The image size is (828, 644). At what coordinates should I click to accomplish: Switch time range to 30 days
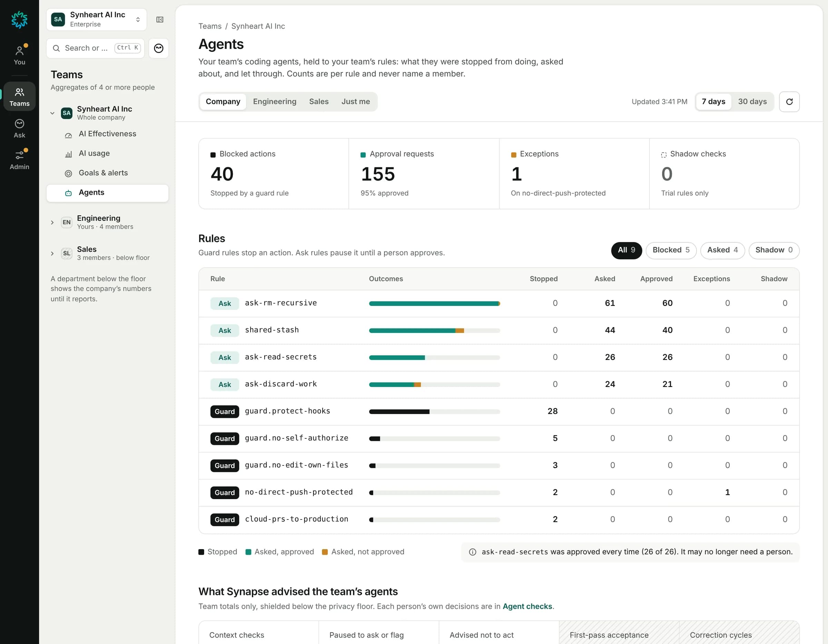pos(752,102)
